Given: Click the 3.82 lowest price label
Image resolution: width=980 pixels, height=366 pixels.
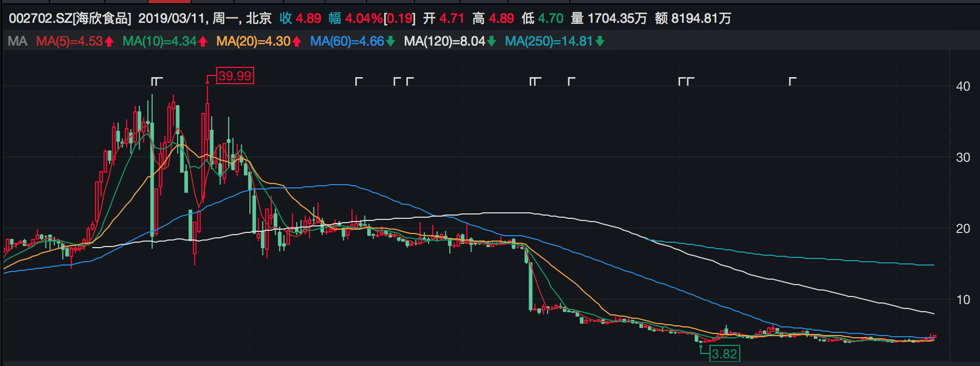Looking at the screenshot, I should tap(725, 354).
